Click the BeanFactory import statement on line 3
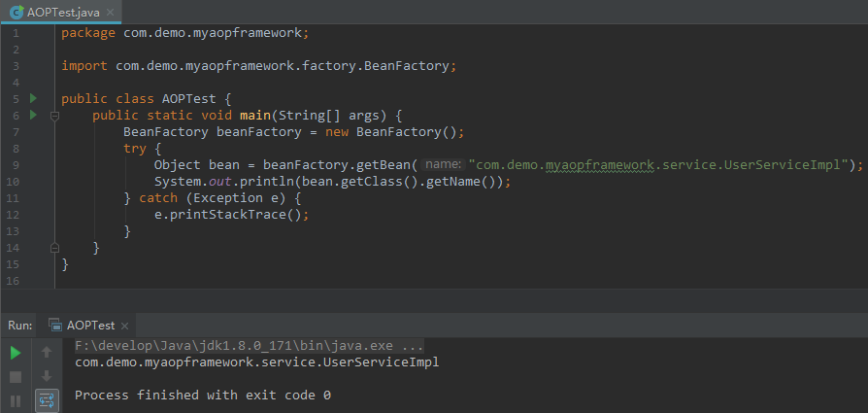 [258, 66]
